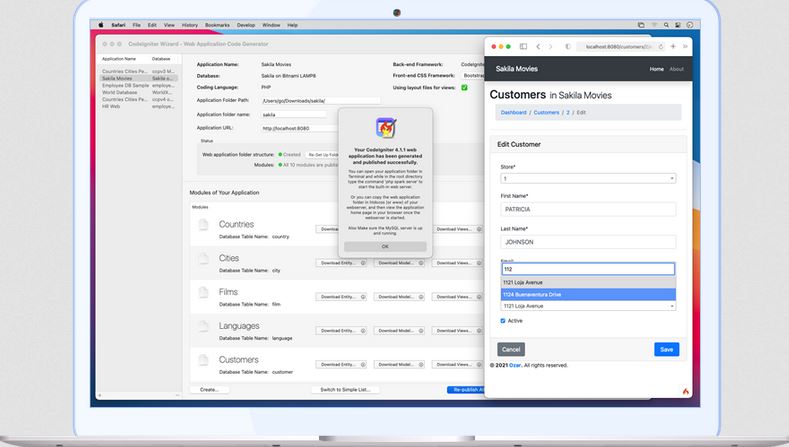Click the Create... button
The height and width of the screenshot is (447, 789).
click(x=209, y=390)
